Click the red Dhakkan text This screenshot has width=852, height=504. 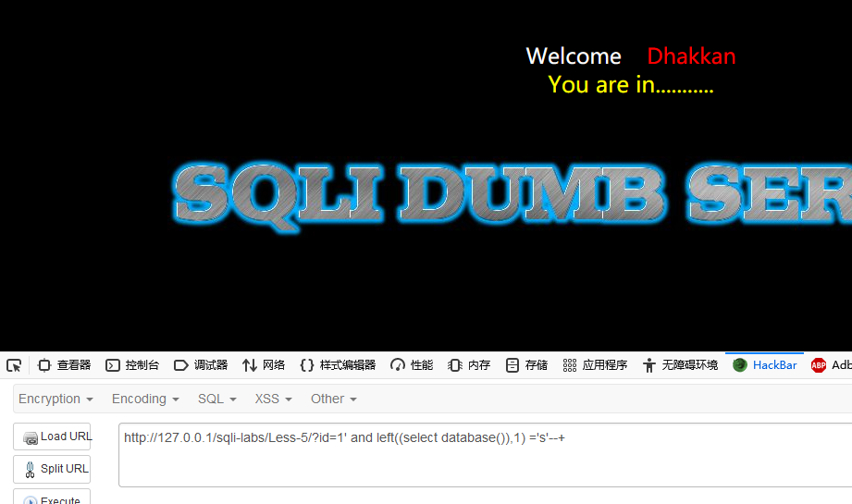(x=691, y=56)
